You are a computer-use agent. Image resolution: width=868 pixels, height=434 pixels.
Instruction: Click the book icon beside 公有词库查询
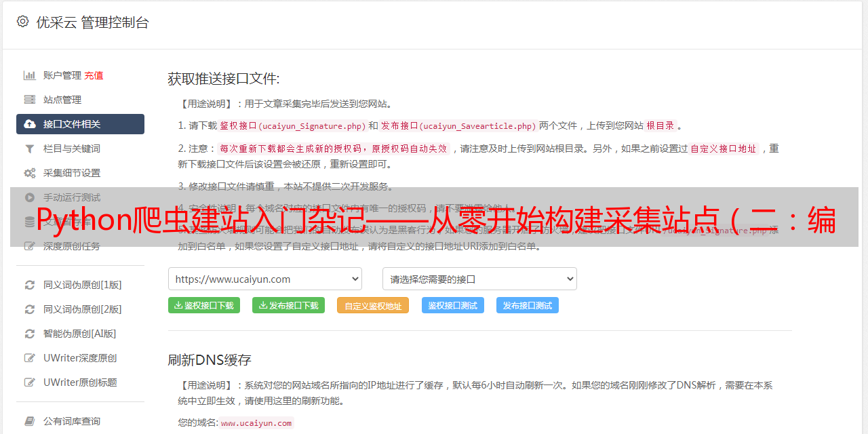pyautogui.click(x=30, y=421)
